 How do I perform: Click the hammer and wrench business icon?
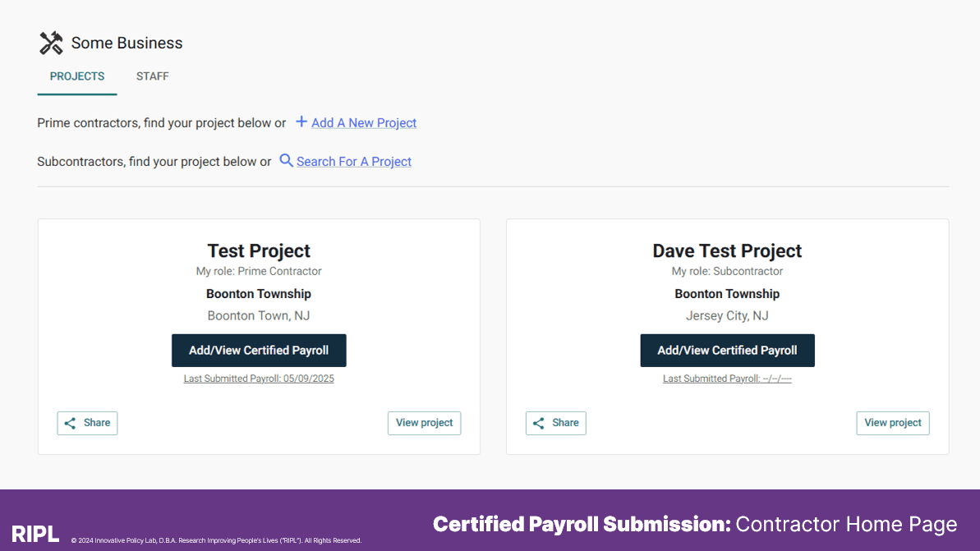point(51,43)
